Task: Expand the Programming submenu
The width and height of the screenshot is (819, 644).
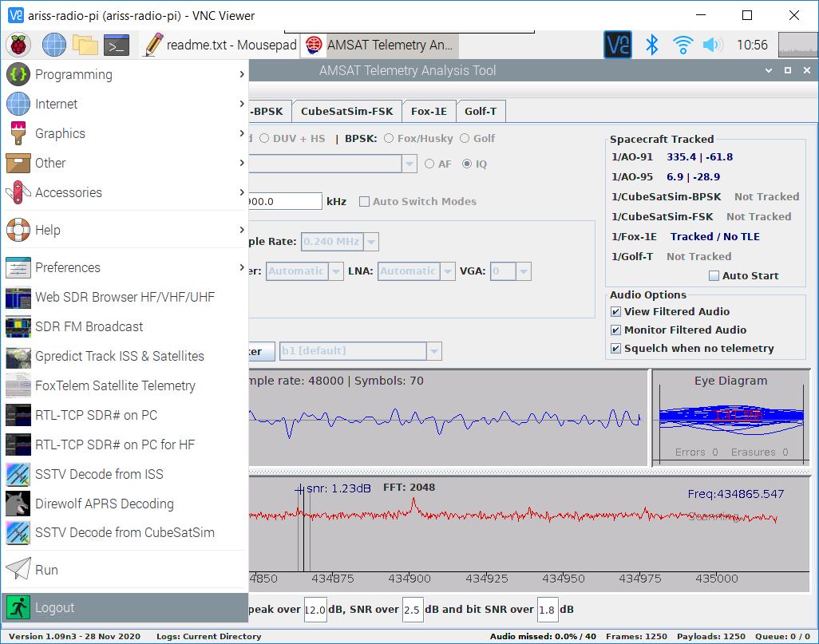Action: (x=125, y=75)
